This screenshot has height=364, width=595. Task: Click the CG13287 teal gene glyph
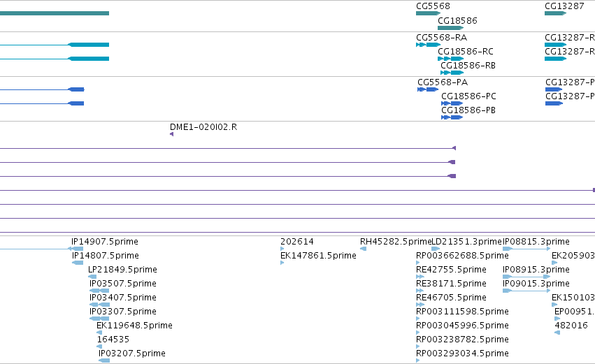[555, 14]
